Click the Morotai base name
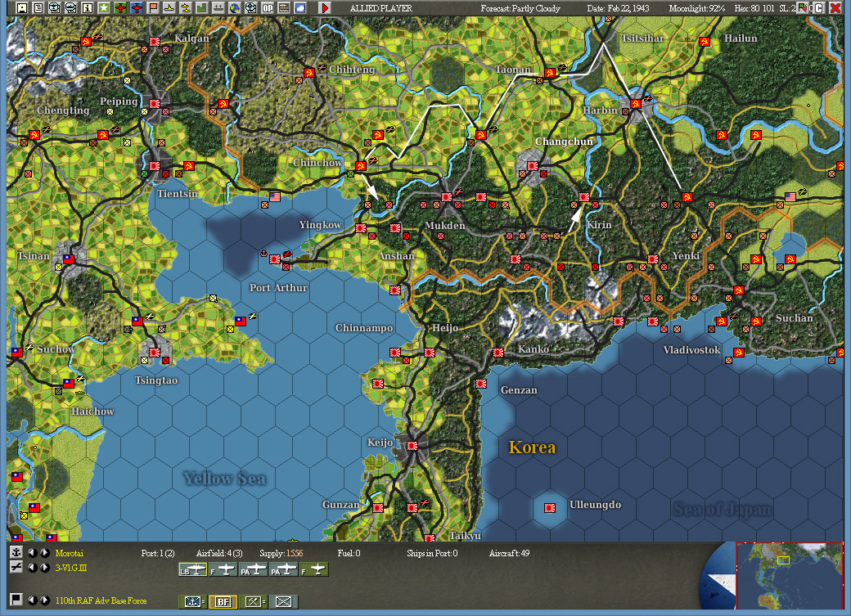Image resolution: width=851 pixels, height=616 pixels. [70, 553]
